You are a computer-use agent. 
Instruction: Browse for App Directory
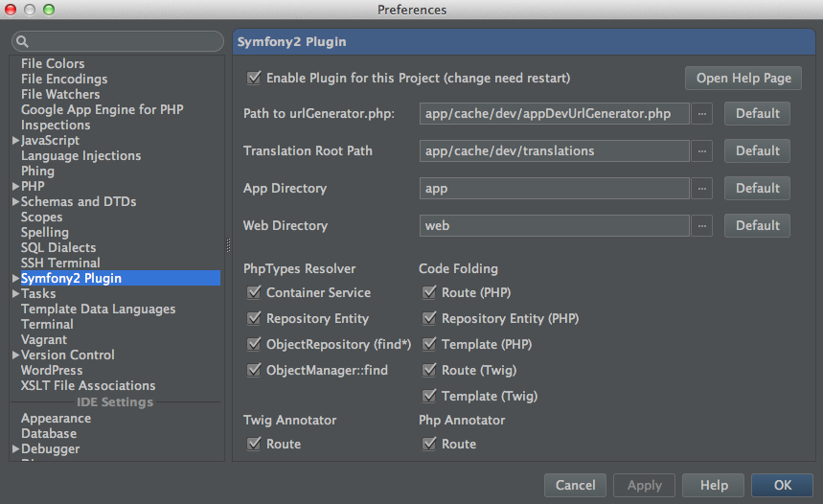701,189
